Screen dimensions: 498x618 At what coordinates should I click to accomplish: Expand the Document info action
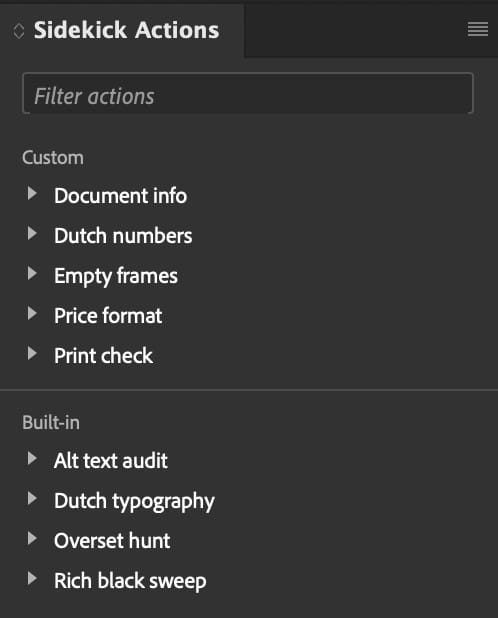point(32,193)
